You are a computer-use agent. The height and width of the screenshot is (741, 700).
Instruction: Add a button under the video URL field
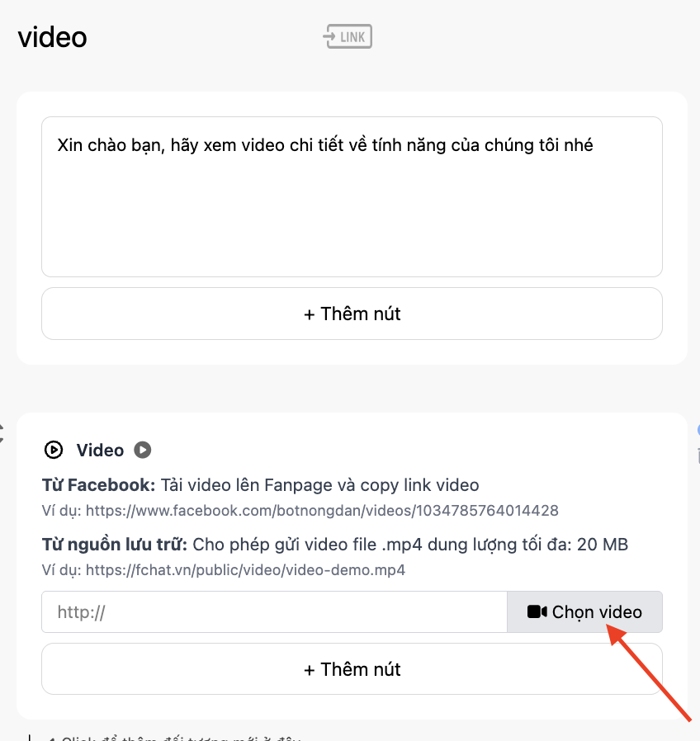[x=352, y=669]
